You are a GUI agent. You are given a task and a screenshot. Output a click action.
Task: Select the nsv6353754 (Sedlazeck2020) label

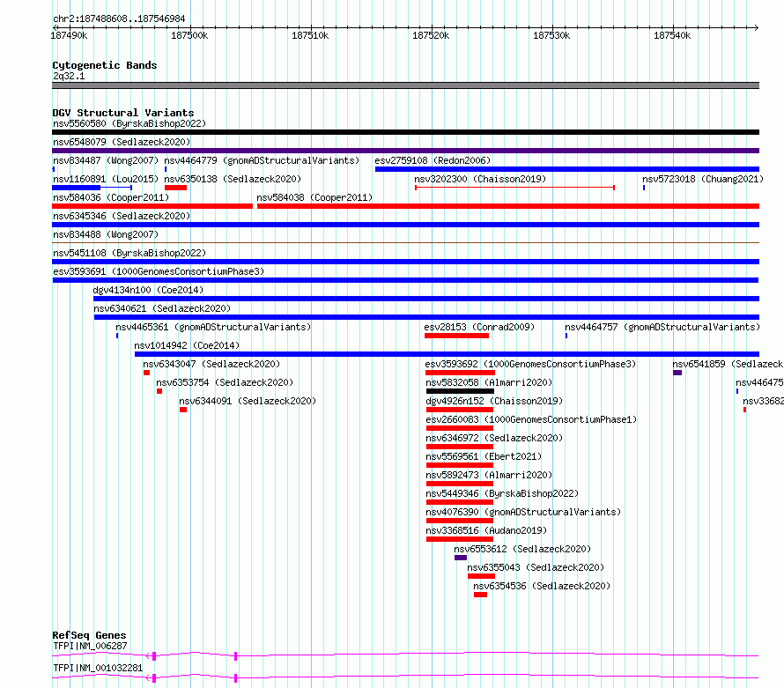(x=225, y=382)
